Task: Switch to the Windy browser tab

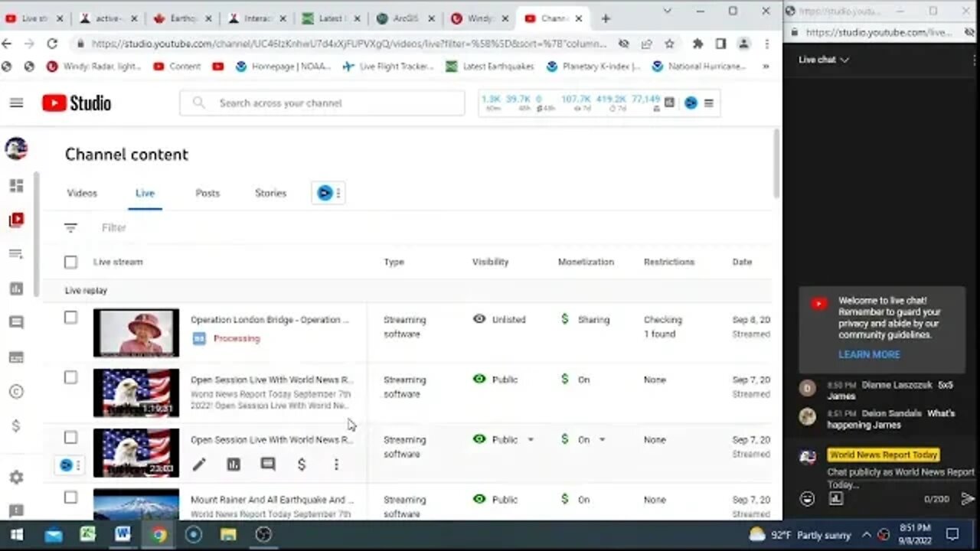Action: pos(479,18)
